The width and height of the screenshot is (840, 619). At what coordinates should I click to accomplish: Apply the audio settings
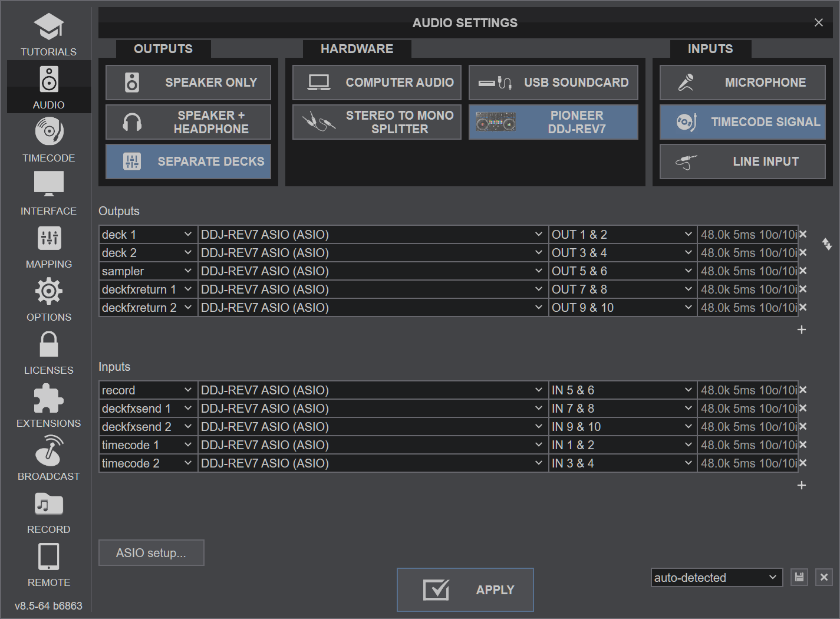465,590
